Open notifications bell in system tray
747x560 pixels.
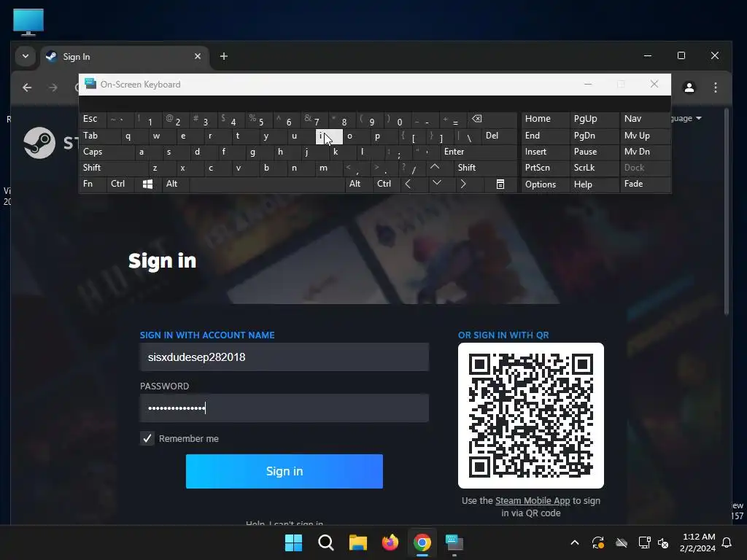(x=727, y=542)
